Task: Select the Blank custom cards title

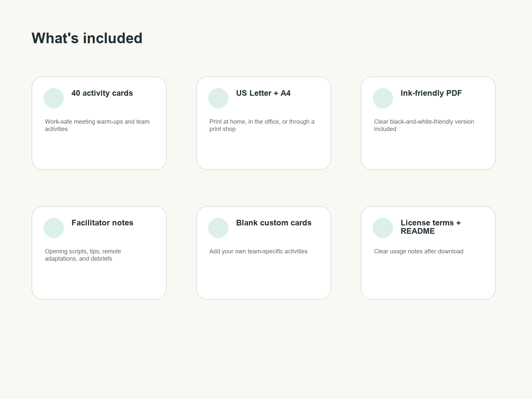Action: click(x=274, y=223)
